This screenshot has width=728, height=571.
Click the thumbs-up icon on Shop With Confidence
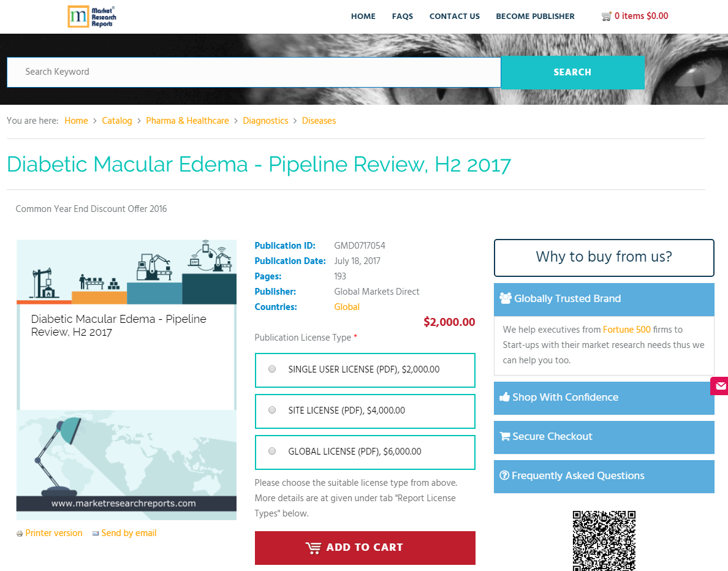pyautogui.click(x=506, y=396)
